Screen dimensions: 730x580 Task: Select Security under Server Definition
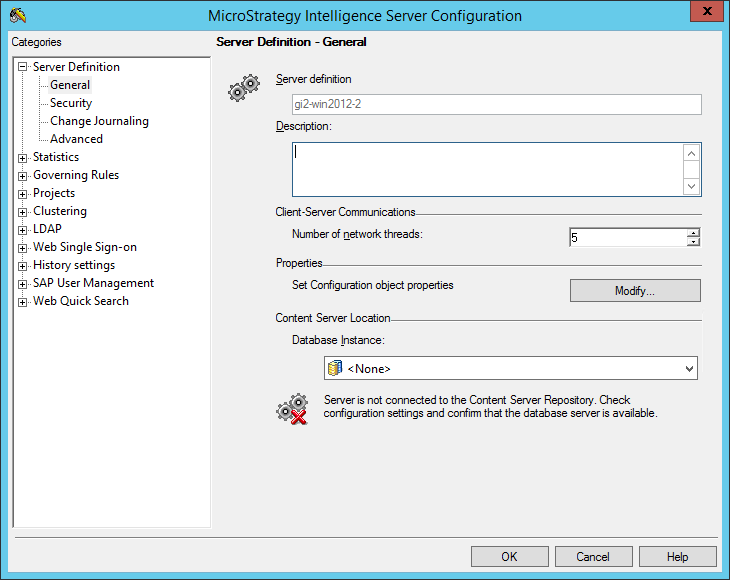click(x=71, y=103)
